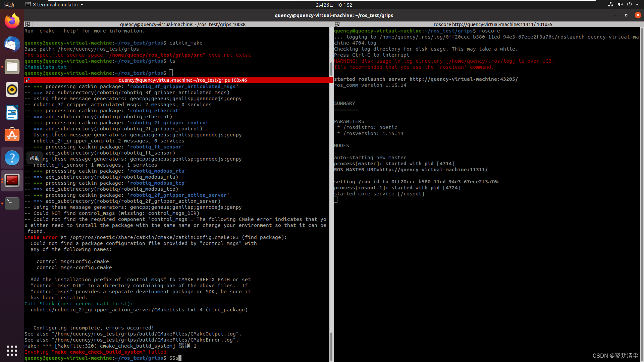Click 'process[master]: started with pid [4714]' line

click(394, 164)
